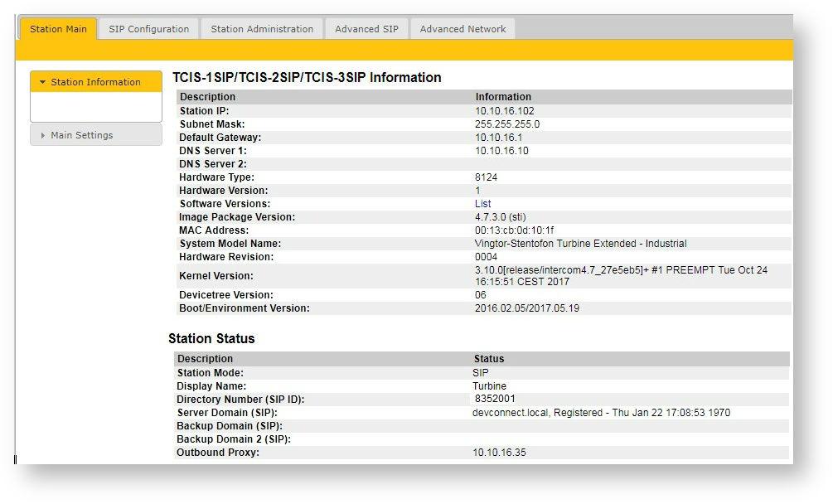Open the Software Versions List link

point(482,204)
